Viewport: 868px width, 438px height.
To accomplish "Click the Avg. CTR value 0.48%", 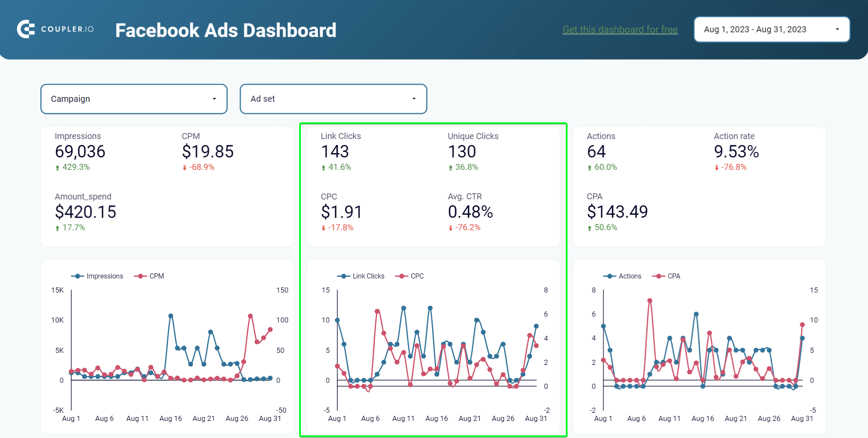I will [470, 212].
